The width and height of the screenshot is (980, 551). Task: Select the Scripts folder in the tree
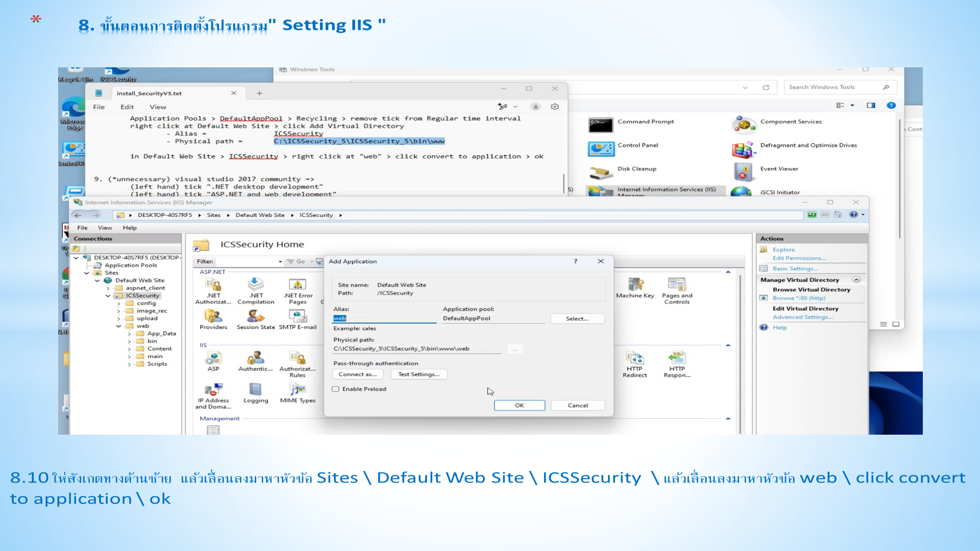point(157,364)
